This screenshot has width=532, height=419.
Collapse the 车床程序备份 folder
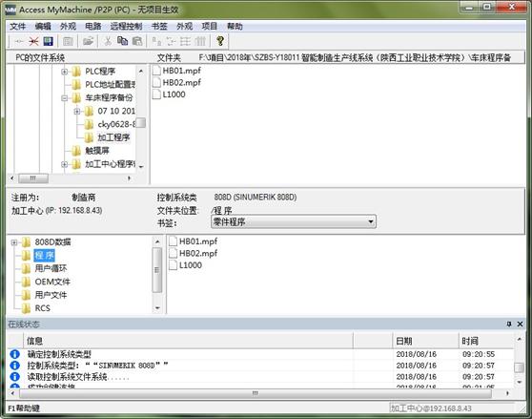(x=64, y=98)
